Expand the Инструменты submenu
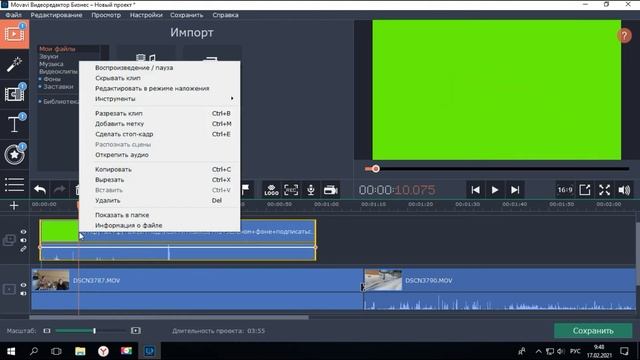The width and height of the screenshot is (640, 360). pos(159,99)
